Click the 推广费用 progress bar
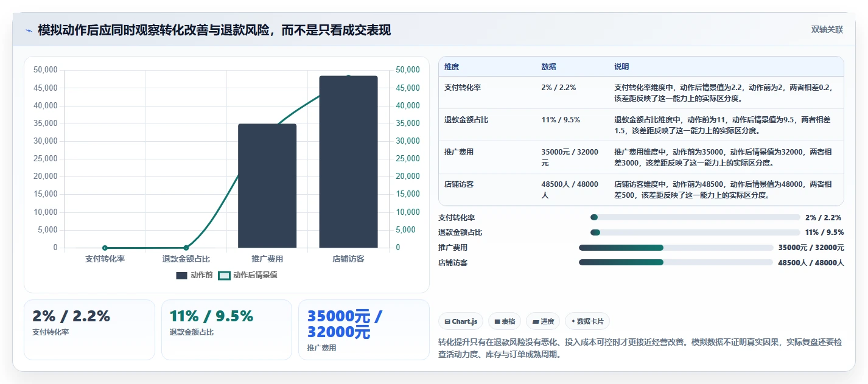 [676, 248]
